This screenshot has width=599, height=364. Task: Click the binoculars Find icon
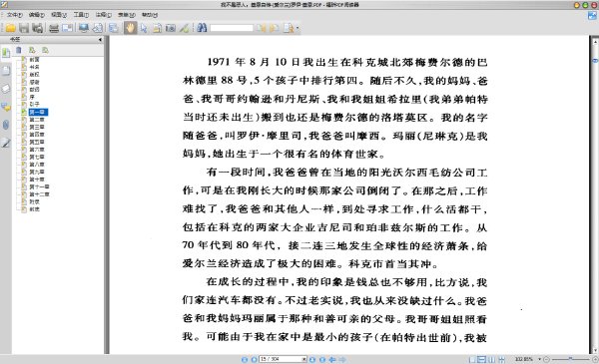202,28
